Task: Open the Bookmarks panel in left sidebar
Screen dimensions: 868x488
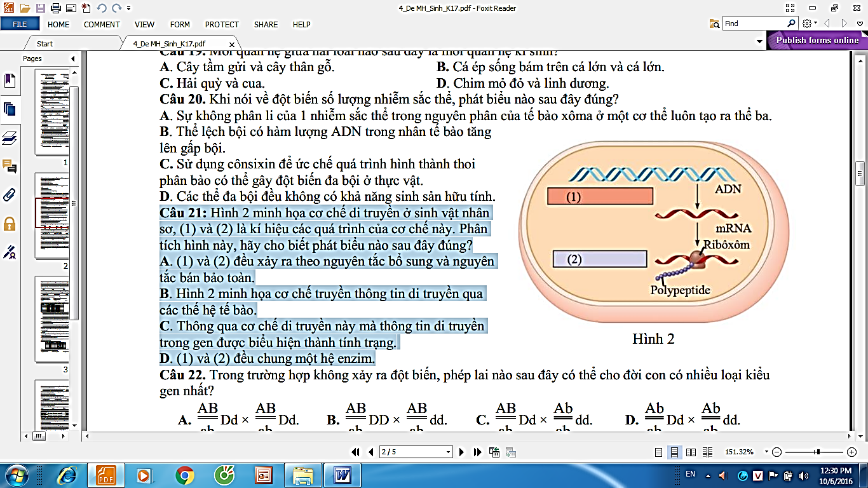Action: (10, 81)
